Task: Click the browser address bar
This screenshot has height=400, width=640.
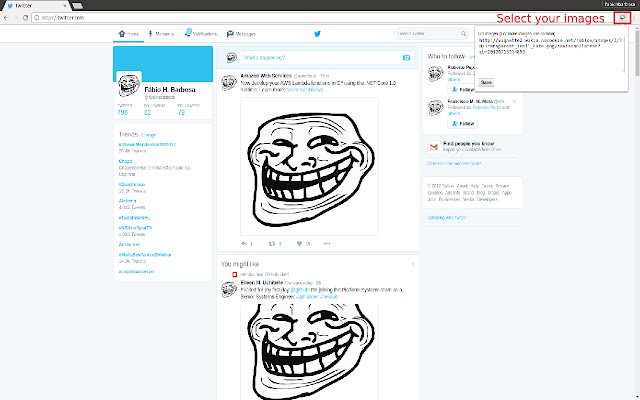Action: click(x=322, y=18)
